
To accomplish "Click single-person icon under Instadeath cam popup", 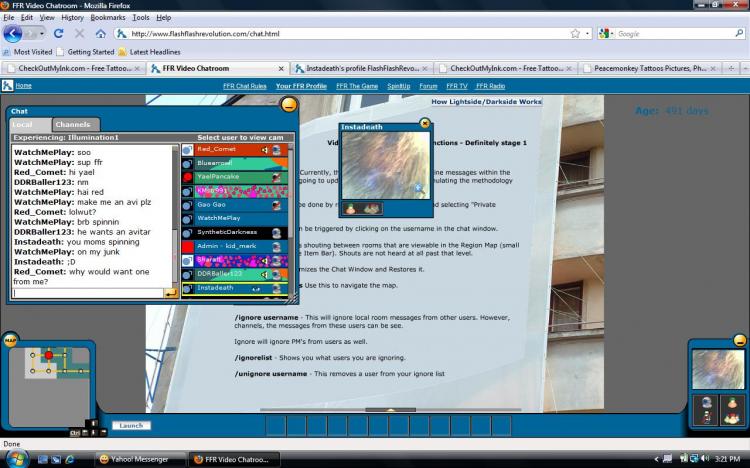I will [351, 209].
